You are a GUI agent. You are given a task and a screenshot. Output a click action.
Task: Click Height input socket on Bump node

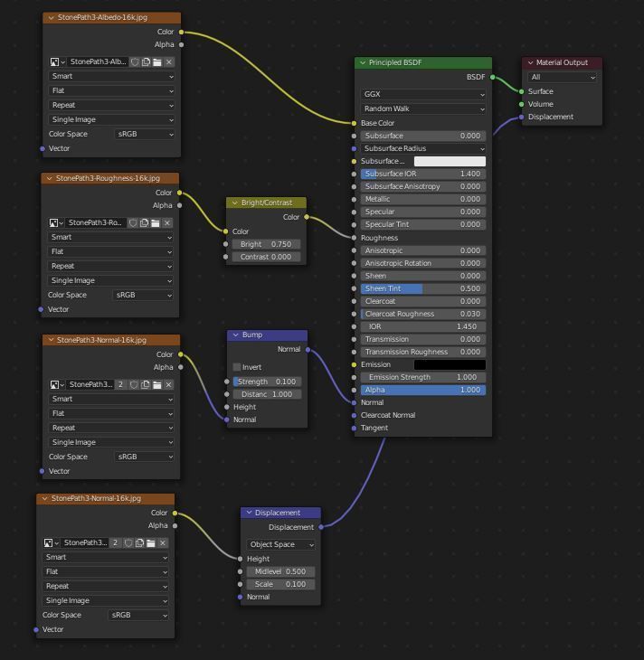(x=227, y=407)
